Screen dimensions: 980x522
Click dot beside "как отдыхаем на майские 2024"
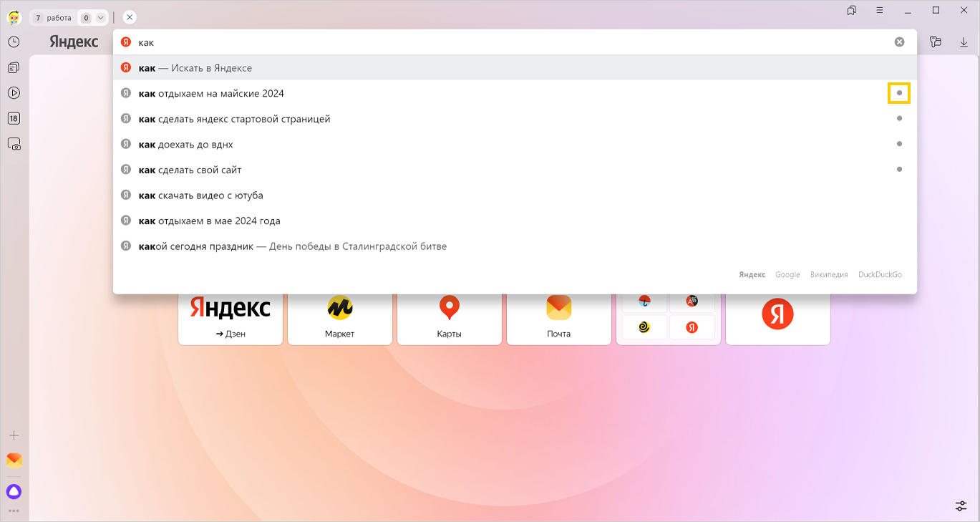899,93
